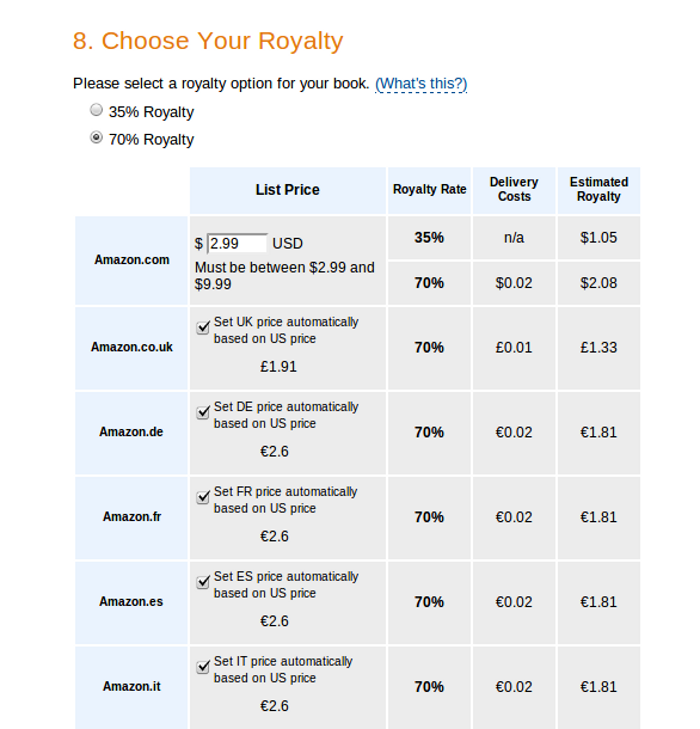
Task: Toggle the automatic DE price checkbox
Action: pos(203,413)
